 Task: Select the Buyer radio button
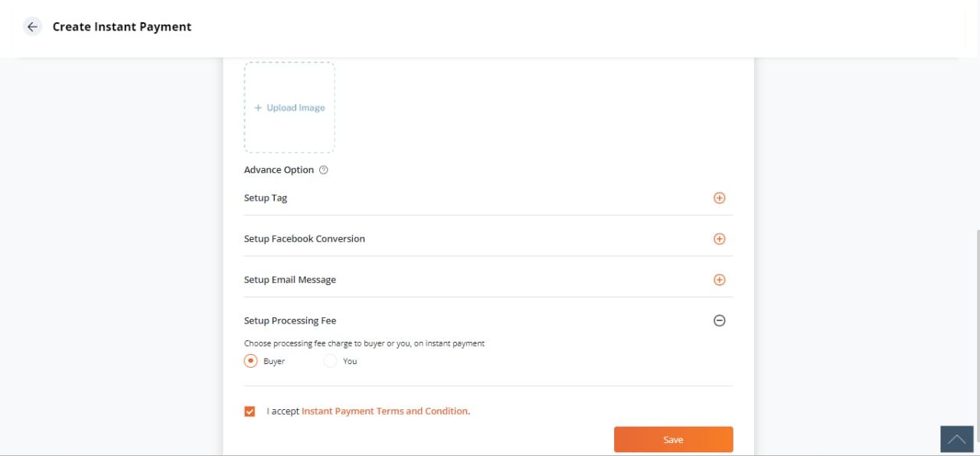(250, 361)
